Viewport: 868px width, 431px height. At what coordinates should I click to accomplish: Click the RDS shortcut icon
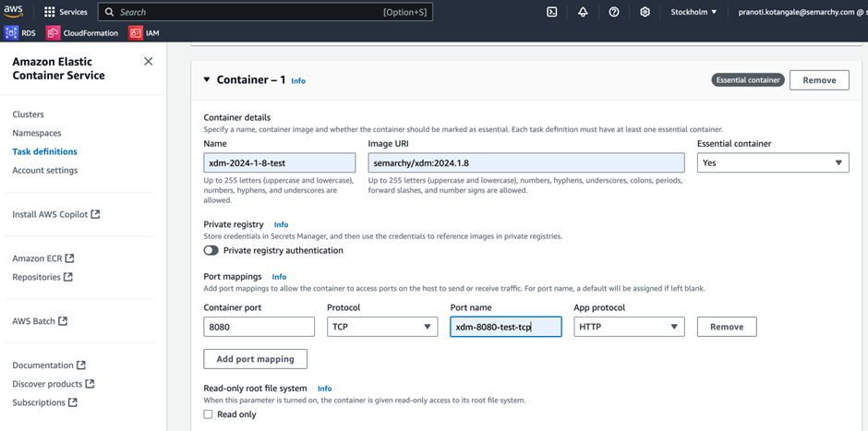(11, 33)
